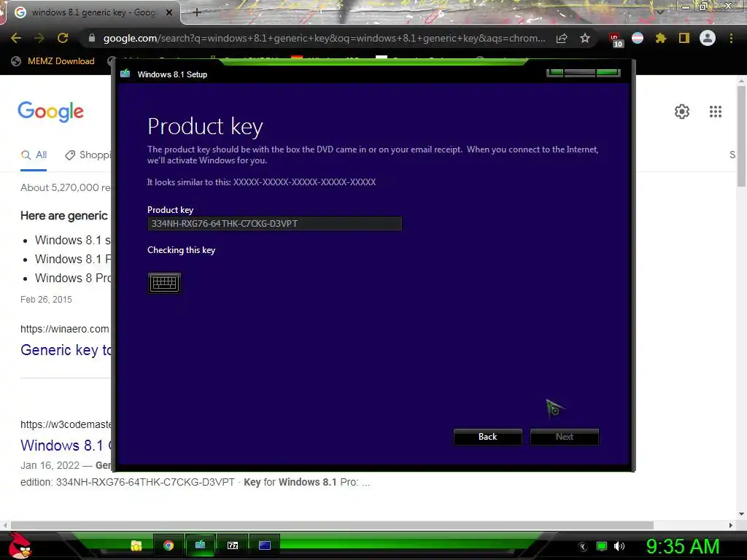Click the vertical page scrollbar thumb

click(741, 136)
